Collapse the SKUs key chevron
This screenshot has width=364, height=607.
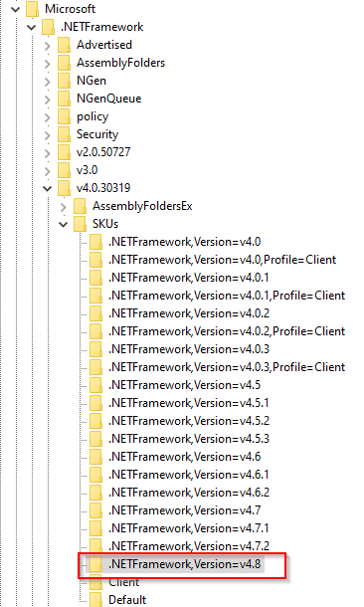click(63, 224)
